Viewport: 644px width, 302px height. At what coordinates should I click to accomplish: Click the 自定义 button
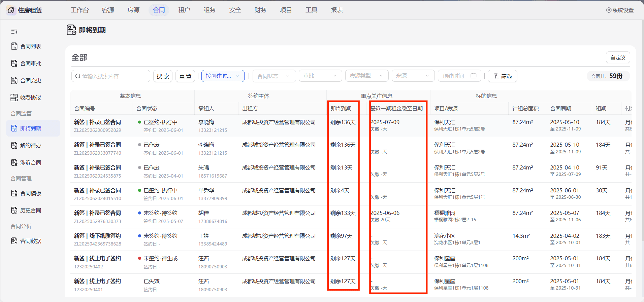click(618, 58)
